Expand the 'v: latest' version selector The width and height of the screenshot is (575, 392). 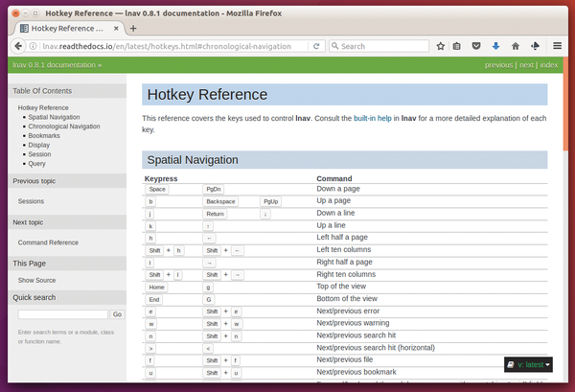[x=530, y=364]
